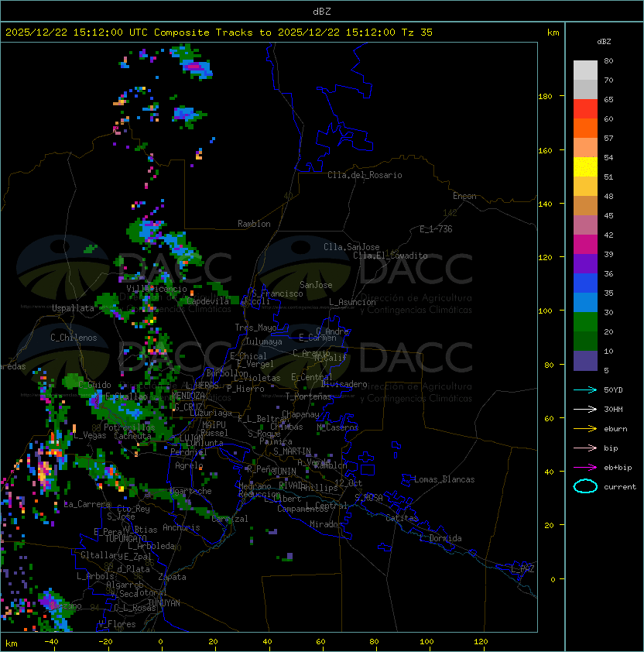Click the 'C_Chilenos' map label

(74, 338)
